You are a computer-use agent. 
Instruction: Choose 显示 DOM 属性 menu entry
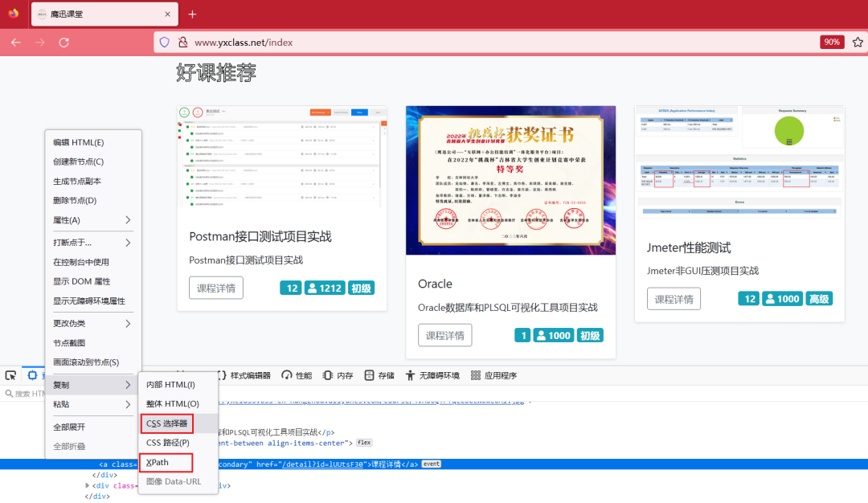pos(93,281)
